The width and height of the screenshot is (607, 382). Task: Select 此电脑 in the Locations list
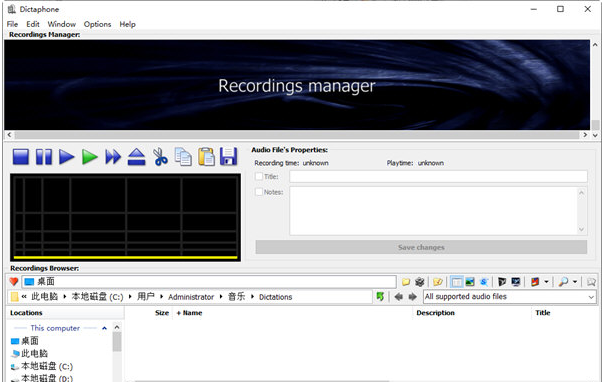pos(34,353)
